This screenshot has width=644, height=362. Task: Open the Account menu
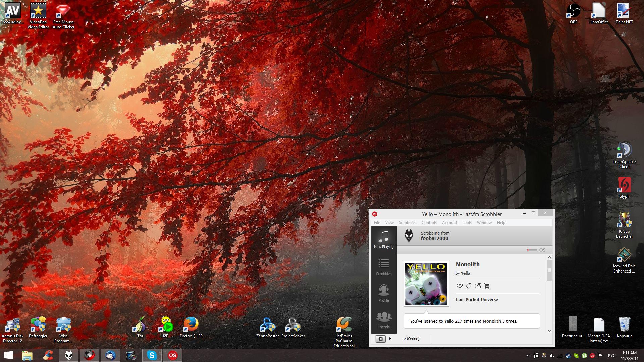449,223
